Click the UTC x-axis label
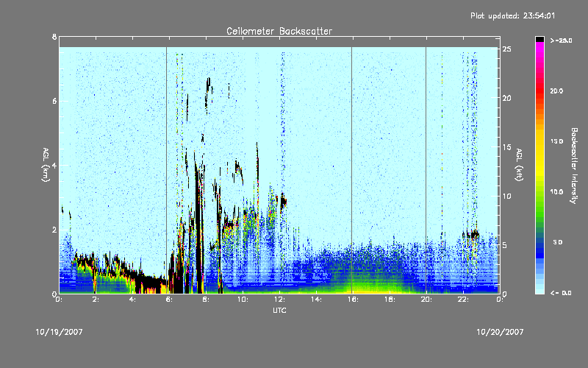The width and height of the screenshot is (588, 368). 279,310
